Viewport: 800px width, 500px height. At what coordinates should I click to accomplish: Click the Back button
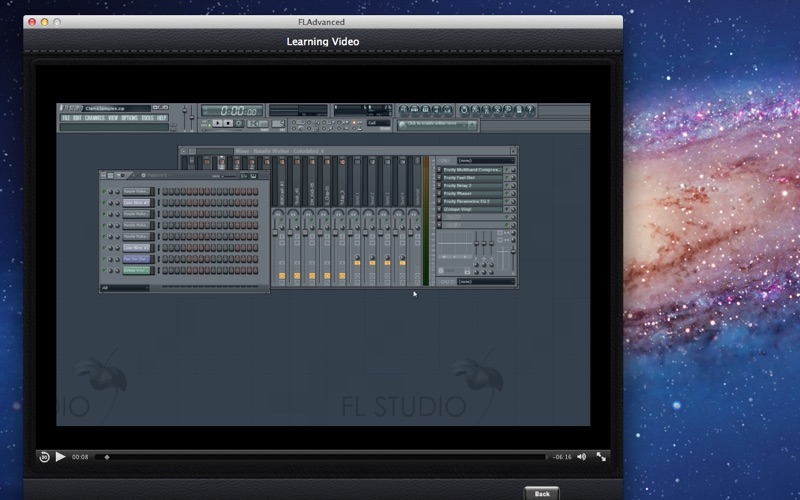tap(542, 493)
